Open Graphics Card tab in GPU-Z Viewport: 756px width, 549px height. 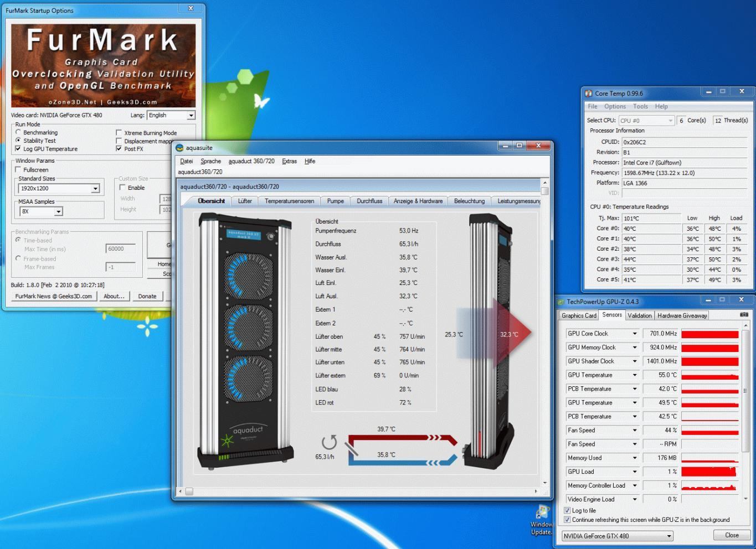(579, 315)
